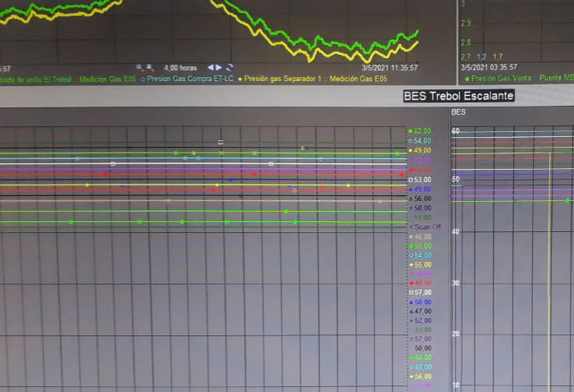Select green 55,00 legend value
Viewport: 574px width, 392px height.
pyautogui.click(x=420, y=246)
